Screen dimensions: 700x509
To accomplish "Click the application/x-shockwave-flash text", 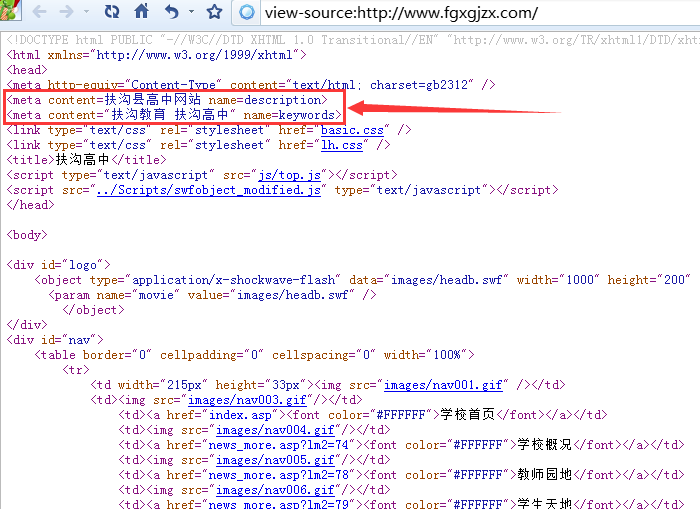I will click(233, 280).
